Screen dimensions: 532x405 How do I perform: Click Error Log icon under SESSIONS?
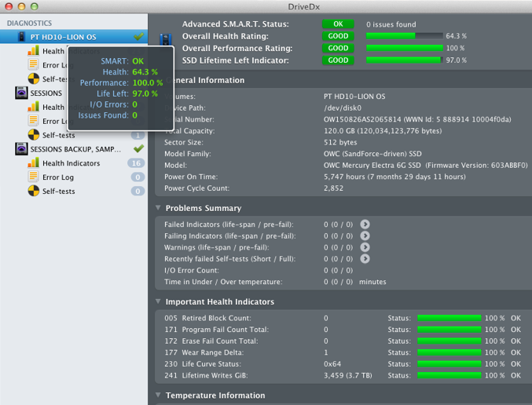(33, 121)
